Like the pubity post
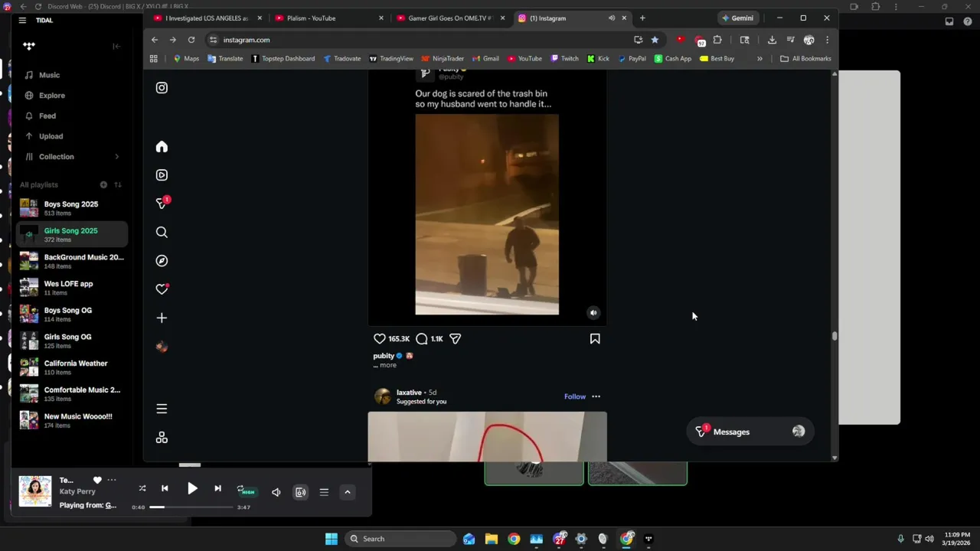Image resolution: width=980 pixels, height=551 pixels. coord(379,338)
